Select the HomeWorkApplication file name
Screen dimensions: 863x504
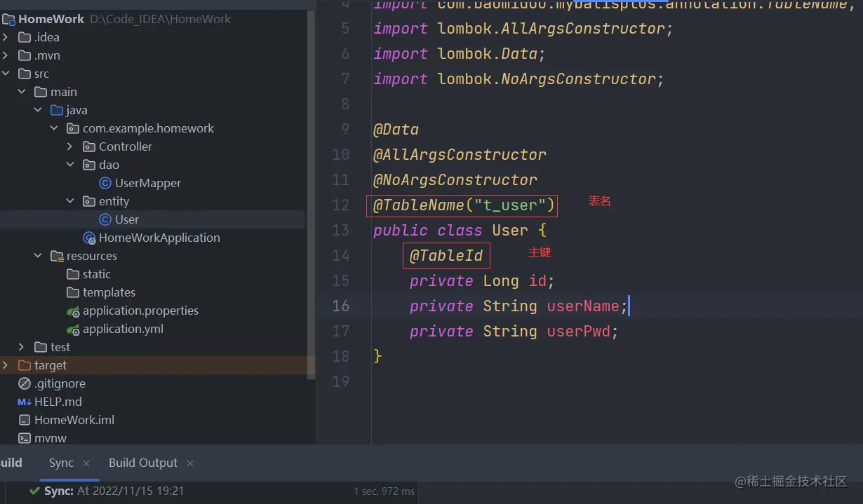tap(159, 238)
